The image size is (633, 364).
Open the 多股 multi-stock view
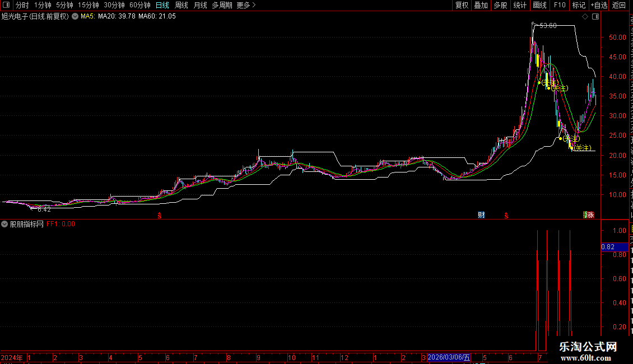(x=500, y=5)
